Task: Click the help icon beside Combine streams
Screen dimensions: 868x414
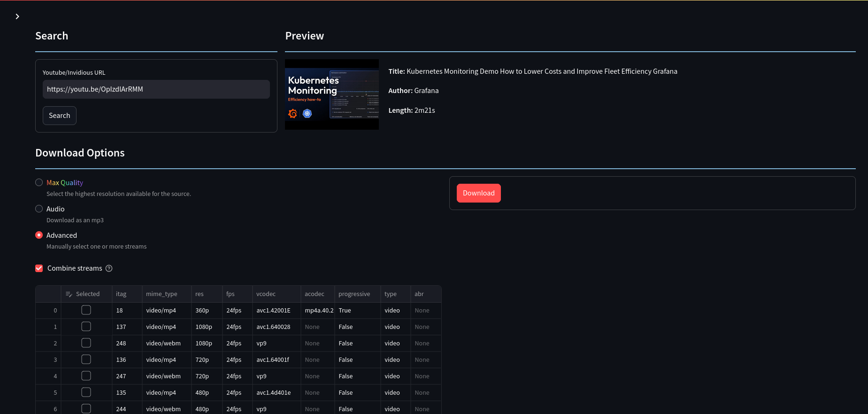Action: tap(109, 268)
